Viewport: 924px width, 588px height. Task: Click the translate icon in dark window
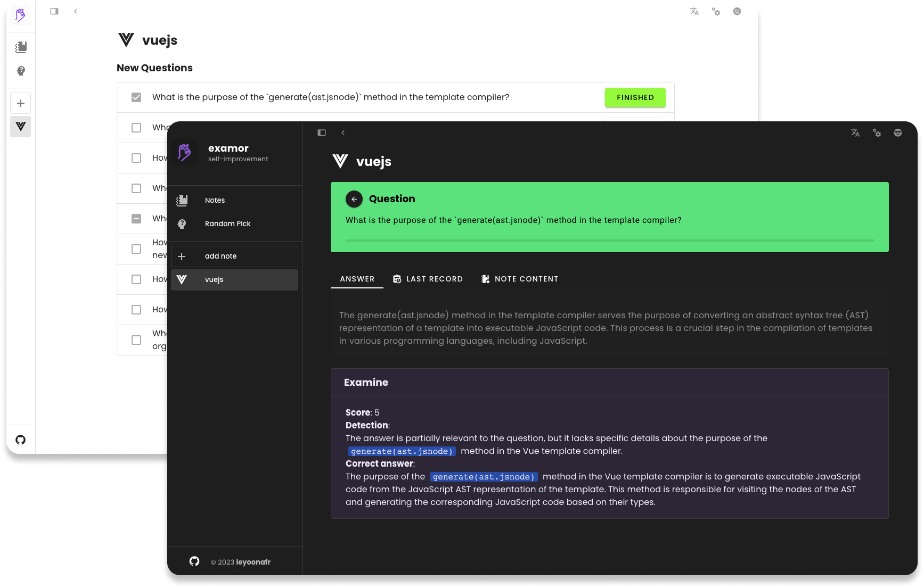coord(855,133)
